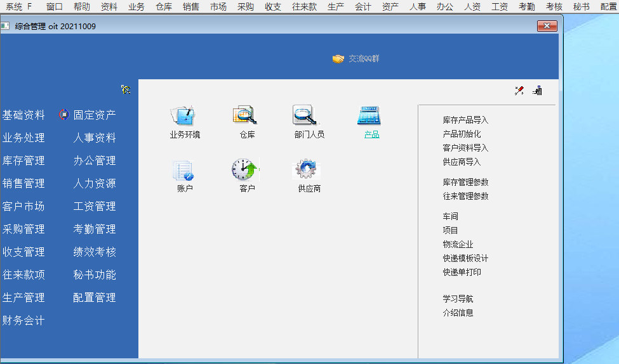Open the 供应商 gear icon
619x364 pixels.
[x=307, y=169]
